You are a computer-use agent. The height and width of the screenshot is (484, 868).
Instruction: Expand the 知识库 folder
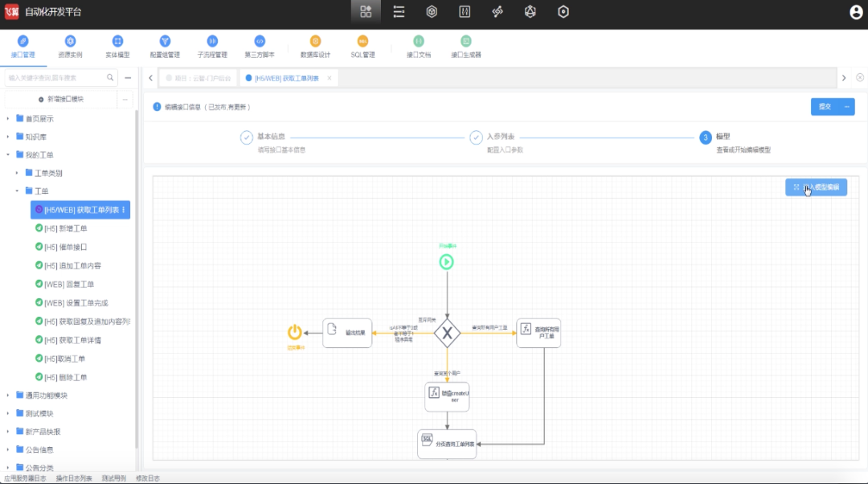[8, 137]
